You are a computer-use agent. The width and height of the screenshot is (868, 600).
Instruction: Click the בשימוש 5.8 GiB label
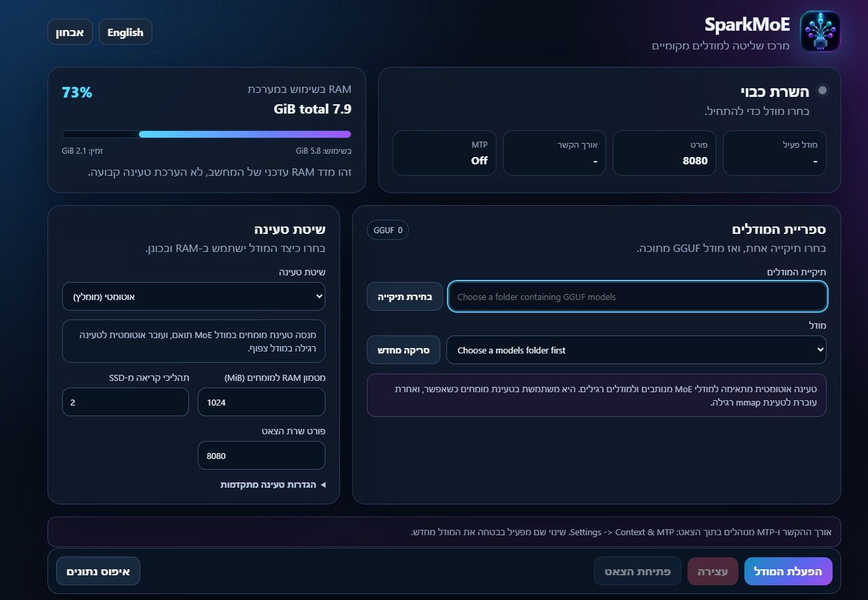point(323,150)
